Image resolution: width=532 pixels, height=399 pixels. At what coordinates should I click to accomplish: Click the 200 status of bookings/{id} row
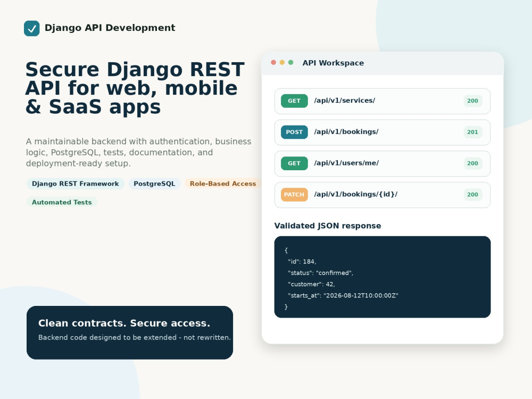point(472,194)
